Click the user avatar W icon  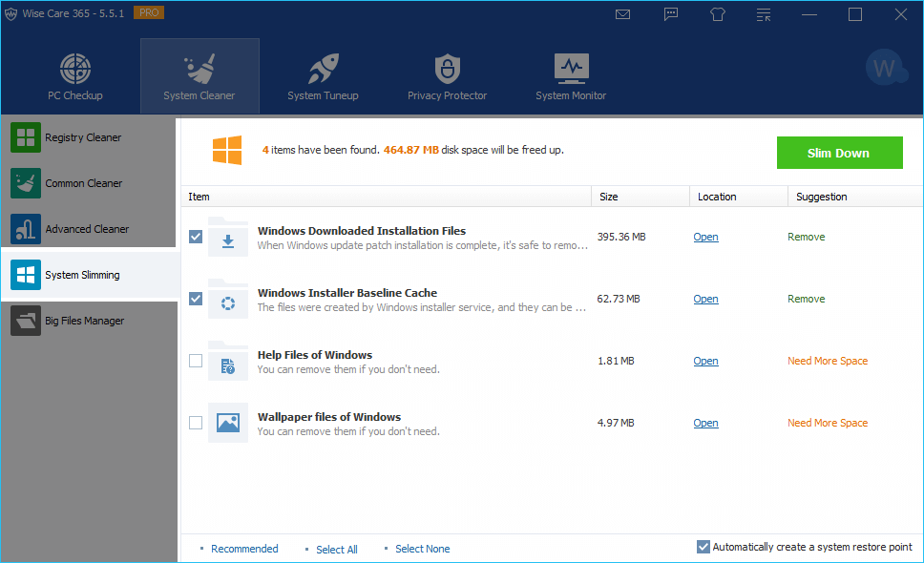(885, 68)
